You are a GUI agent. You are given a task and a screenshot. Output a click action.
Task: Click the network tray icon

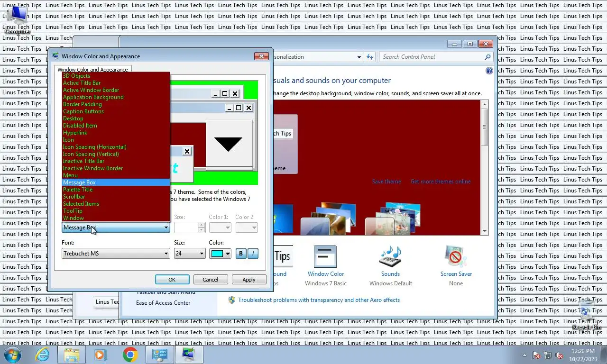pos(548,355)
